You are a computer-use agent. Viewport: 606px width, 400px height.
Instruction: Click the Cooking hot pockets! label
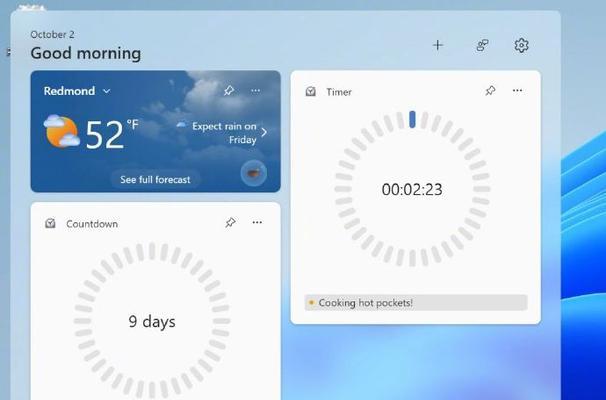coord(366,303)
